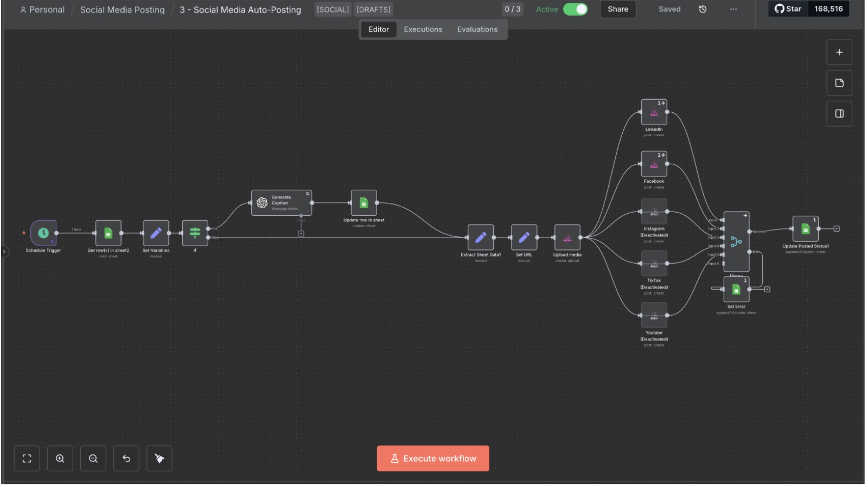Select the deactivated Youtube node
Image resolution: width=868 pixels, height=487 pixels.
tap(654, 316)
